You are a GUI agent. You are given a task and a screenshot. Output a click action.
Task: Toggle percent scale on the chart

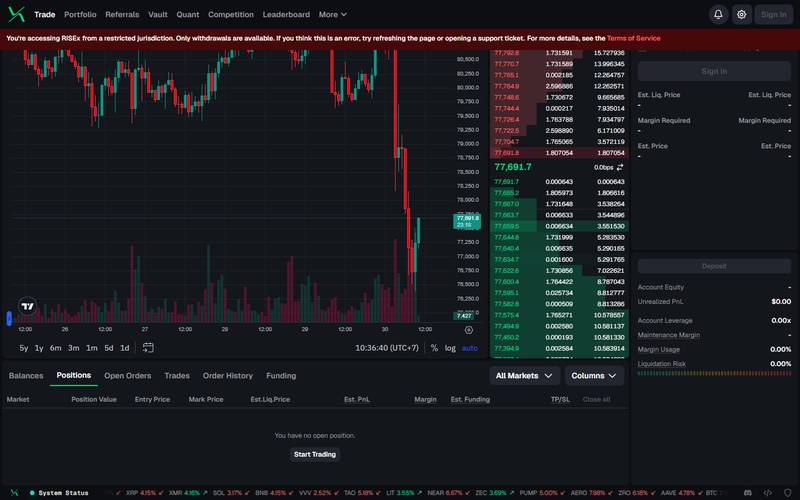click(434, 348)
